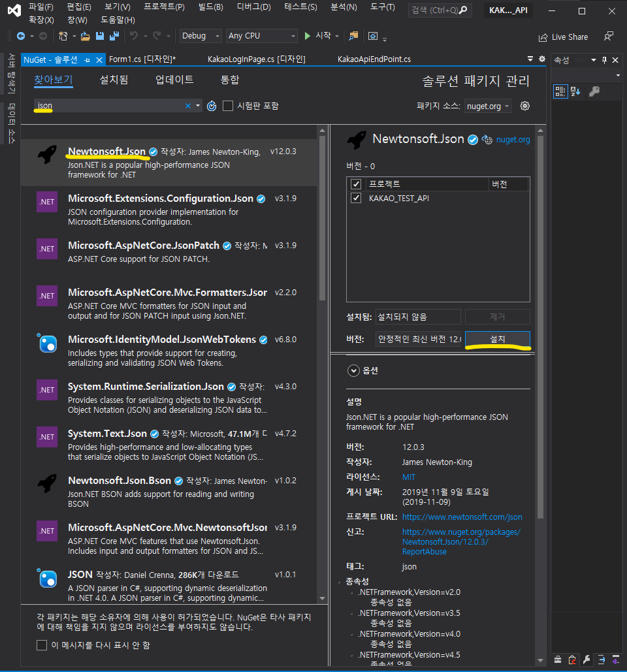Click the refresh icon next to the search box

(x=212, y=106)
